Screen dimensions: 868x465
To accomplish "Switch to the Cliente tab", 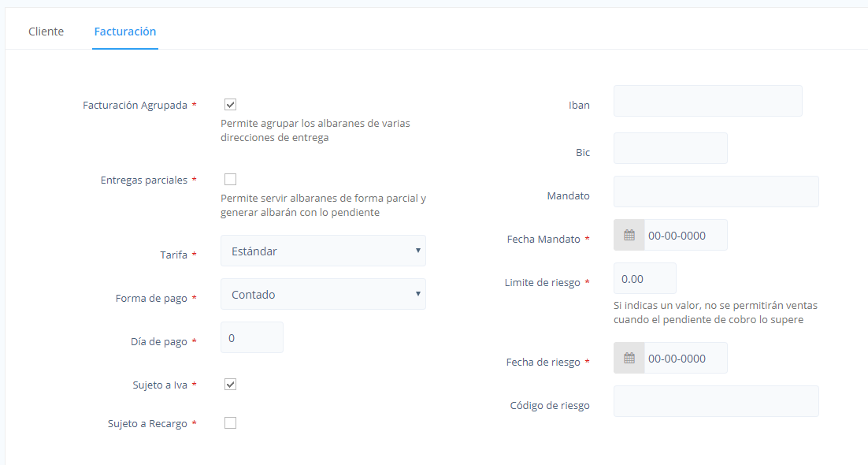I will pos(46,32).
